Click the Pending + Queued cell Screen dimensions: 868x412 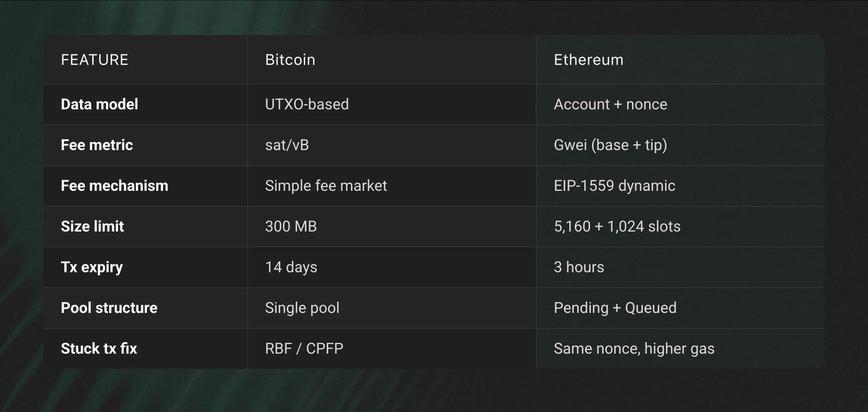point(615,308)
